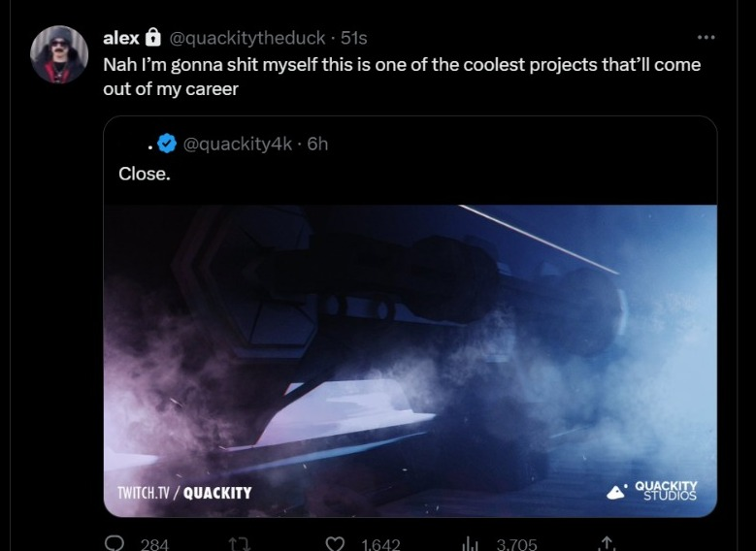The image size is (756, 551).
Task: Open the @quackity4k handle in quoted tweet
Action: [x=238, y=144]
